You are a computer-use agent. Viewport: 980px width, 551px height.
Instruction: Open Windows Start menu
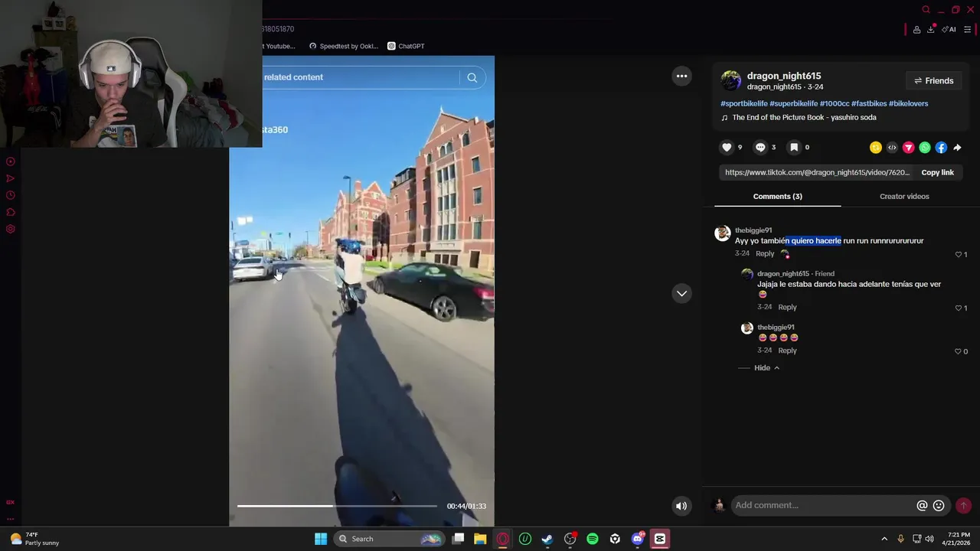(x=321, y=539)
